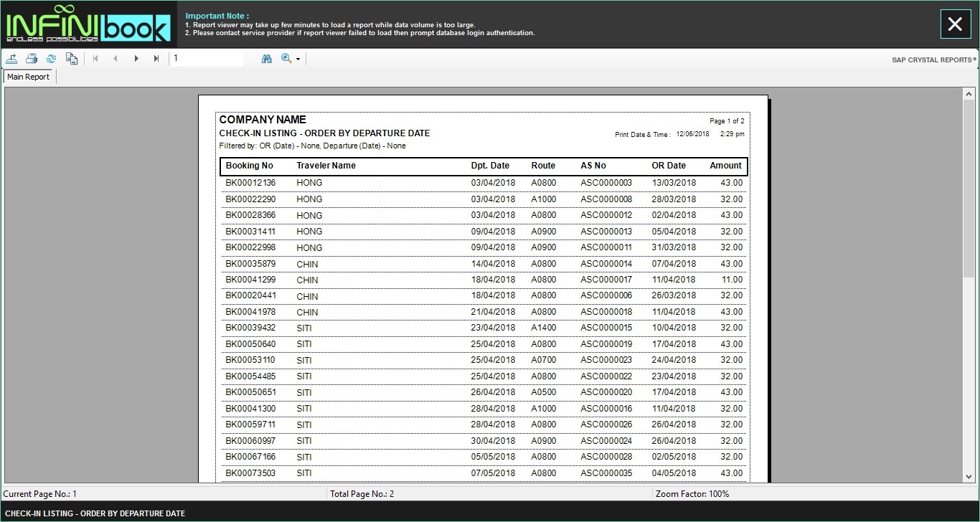Click the 'Zoom Factor: 100%' status
Image resolution: width=980 pixels, height=522 pixels.
click(692, 494)
